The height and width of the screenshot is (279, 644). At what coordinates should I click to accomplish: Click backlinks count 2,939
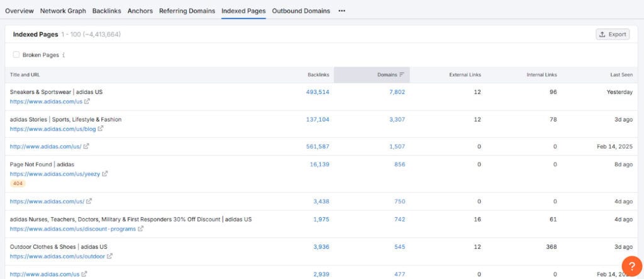coord(321,275)
